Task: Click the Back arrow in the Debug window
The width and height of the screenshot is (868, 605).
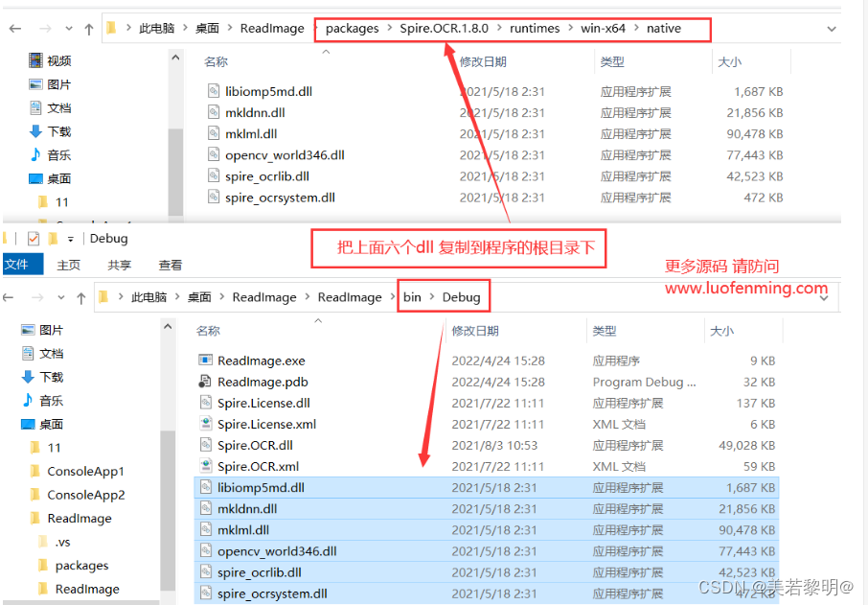Action: click(x=8, y=297)
